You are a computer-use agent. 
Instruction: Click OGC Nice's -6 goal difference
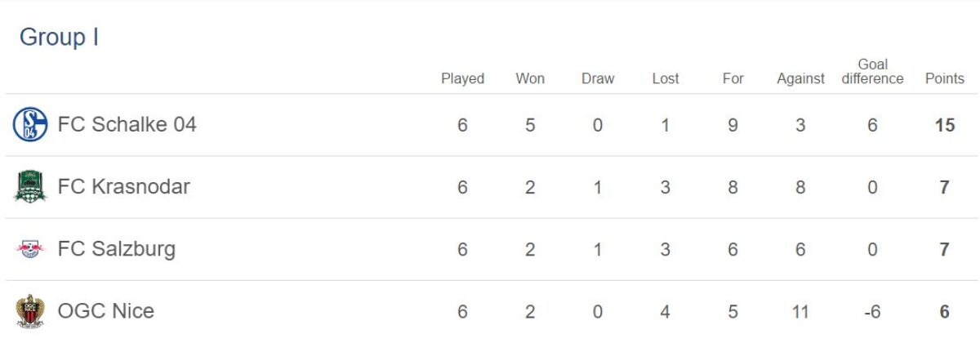(872, 312)
